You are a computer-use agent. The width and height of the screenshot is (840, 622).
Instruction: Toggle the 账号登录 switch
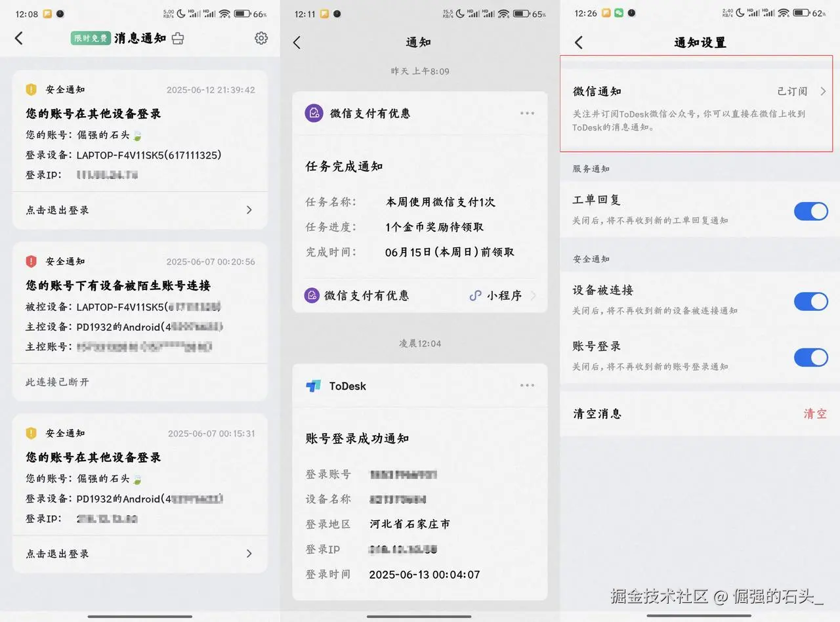click(811, 358)
